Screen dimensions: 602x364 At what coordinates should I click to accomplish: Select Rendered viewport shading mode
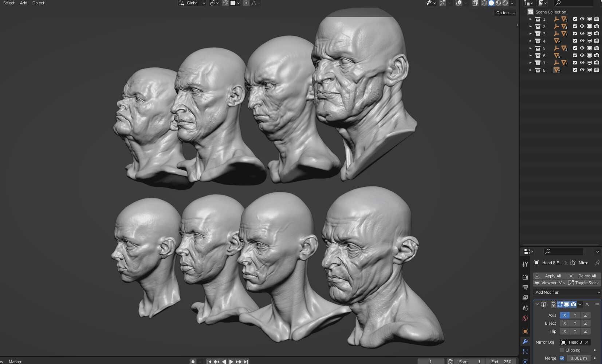click(x=506, y=3)
